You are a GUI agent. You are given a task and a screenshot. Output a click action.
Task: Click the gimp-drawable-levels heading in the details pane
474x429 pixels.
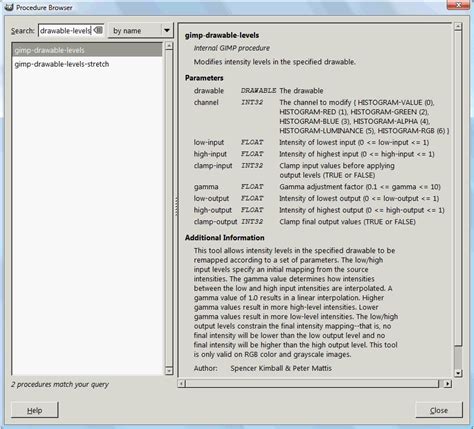[222, 35]
